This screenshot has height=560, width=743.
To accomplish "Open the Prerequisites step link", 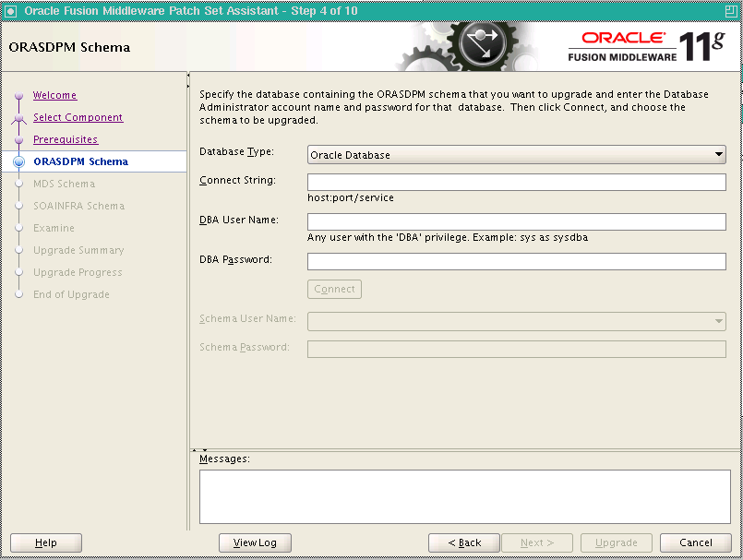I will (x=66, y=139).
